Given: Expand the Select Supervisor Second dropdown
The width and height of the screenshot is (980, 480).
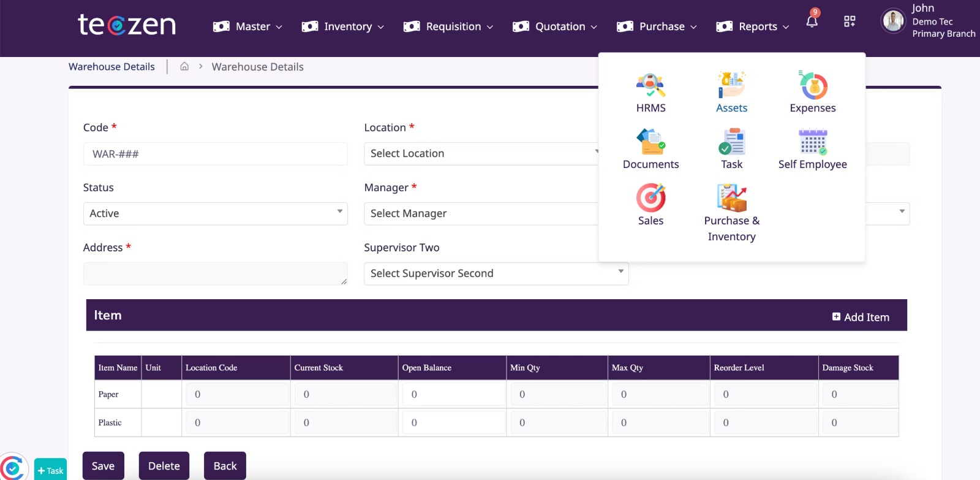Looking at the screenshot, I should click(x=496, y=274).
